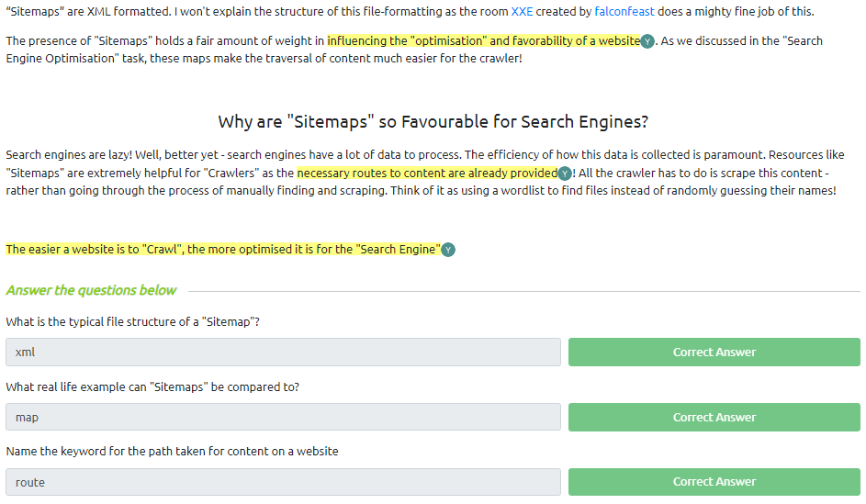Focus the answer field containing "map"
This screenshot has height=504, width=866.
283,417
